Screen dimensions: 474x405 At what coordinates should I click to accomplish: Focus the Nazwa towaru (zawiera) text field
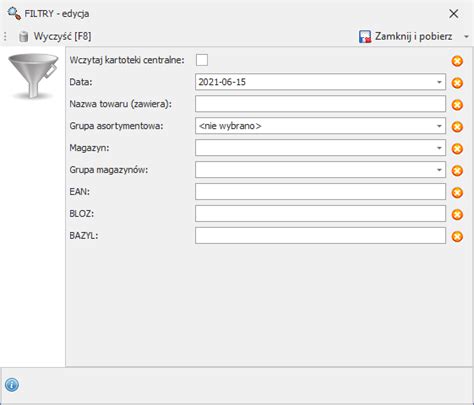tap(320, 104)
